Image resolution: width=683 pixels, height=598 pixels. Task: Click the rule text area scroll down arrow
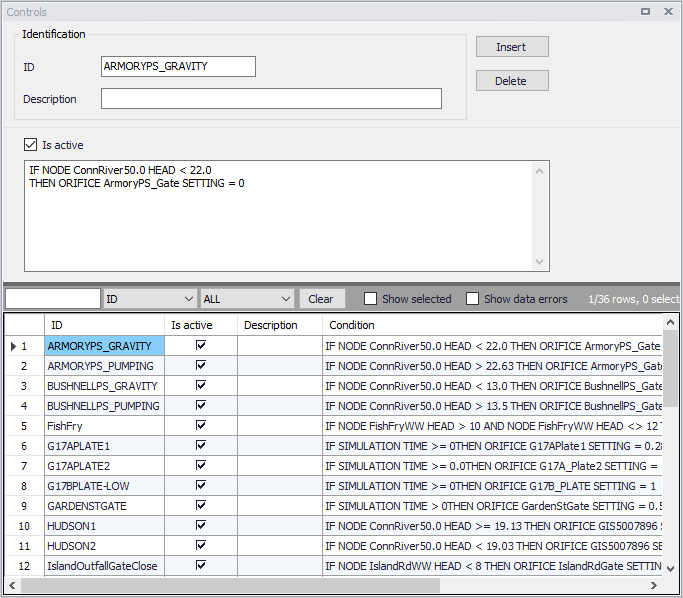[539, 261]
